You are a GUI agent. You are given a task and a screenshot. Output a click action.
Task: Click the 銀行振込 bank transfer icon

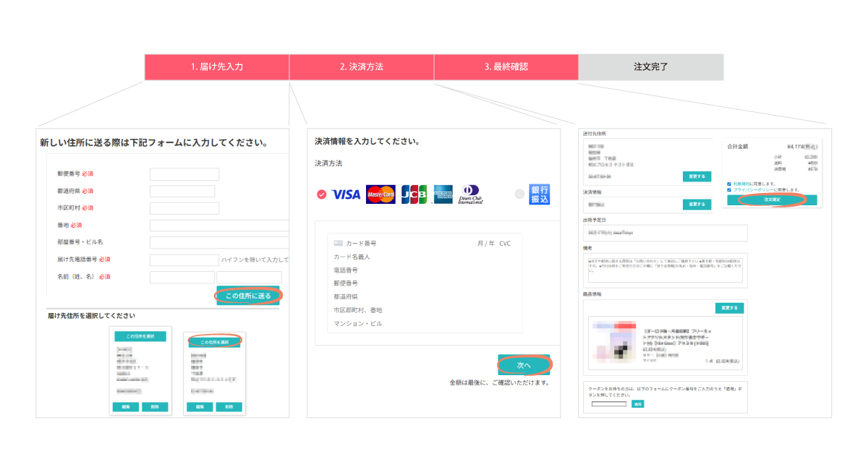click(540, 194)
